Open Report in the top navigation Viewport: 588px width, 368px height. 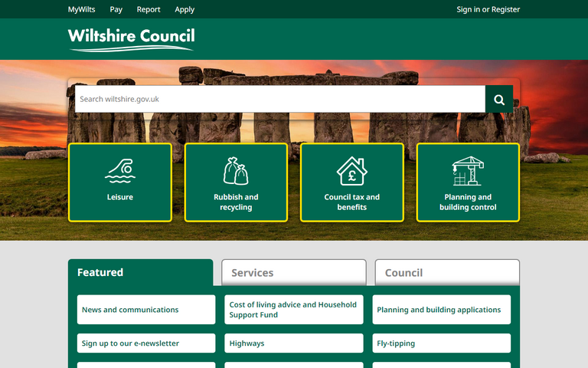(x=149, y=9)
